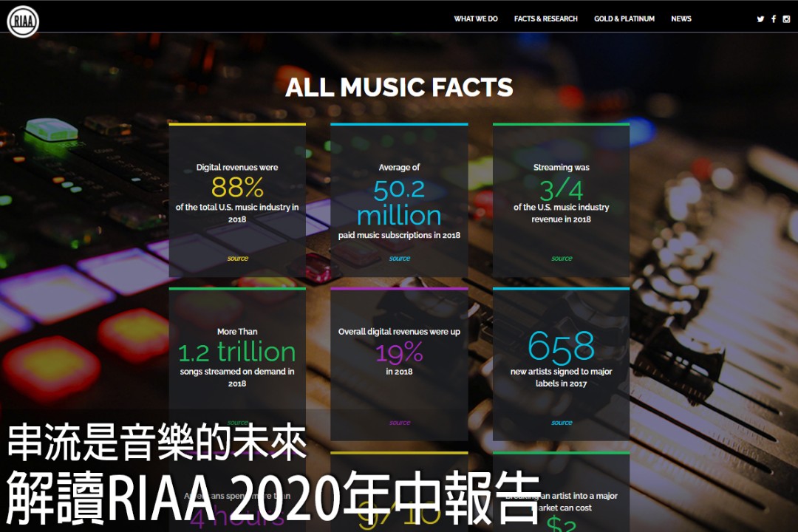Select Facts & Research in navigation
798x532 pixels.
coord(546,19)
